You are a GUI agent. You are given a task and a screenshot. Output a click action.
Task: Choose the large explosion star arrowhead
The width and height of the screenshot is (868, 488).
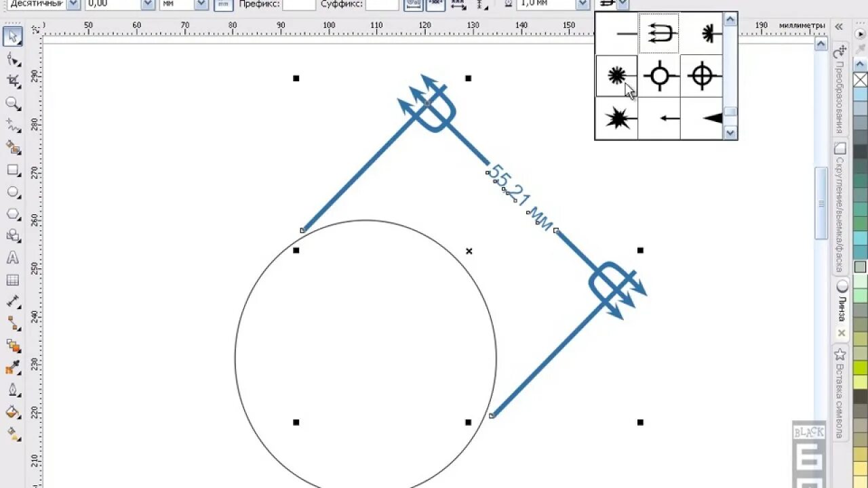617,118
